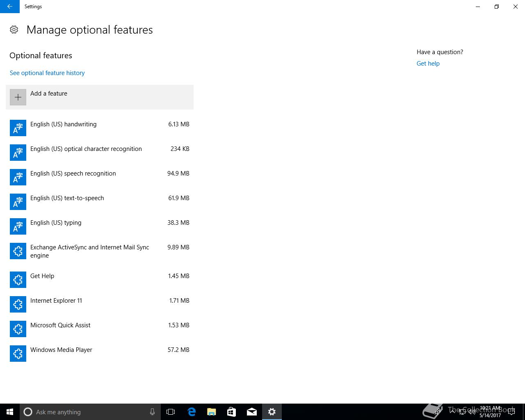Click the Settings gear in the taskbar

[x=272, y=412]
